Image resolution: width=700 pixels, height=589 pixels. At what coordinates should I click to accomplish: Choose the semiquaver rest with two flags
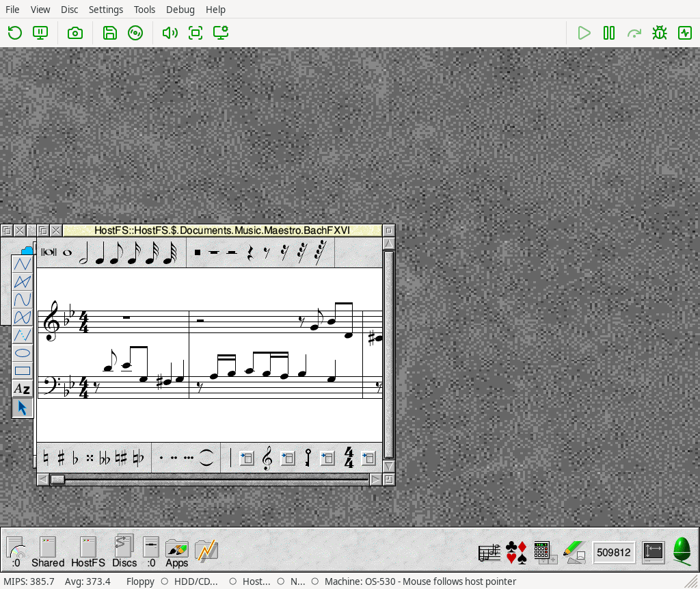pos(284,253)
